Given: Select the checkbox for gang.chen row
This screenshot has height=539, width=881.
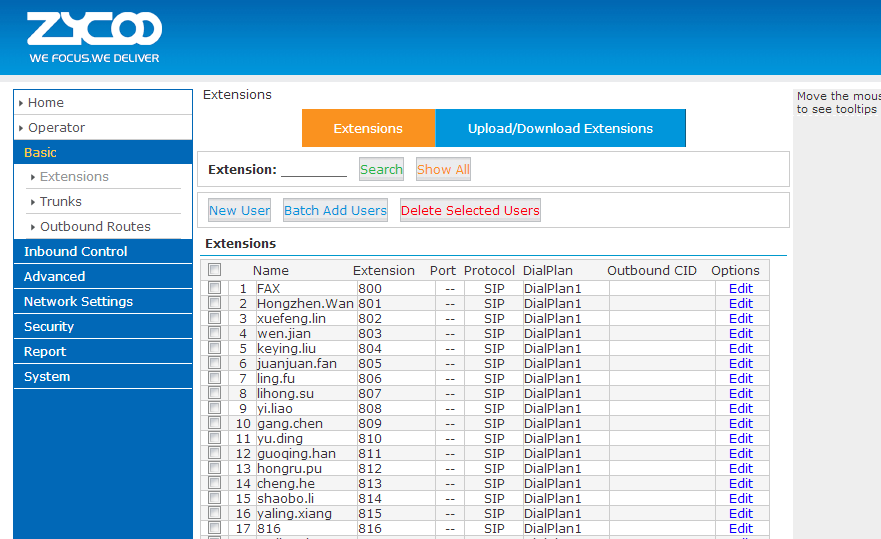Looking at the screenshot, I should [x=214, y=423].
